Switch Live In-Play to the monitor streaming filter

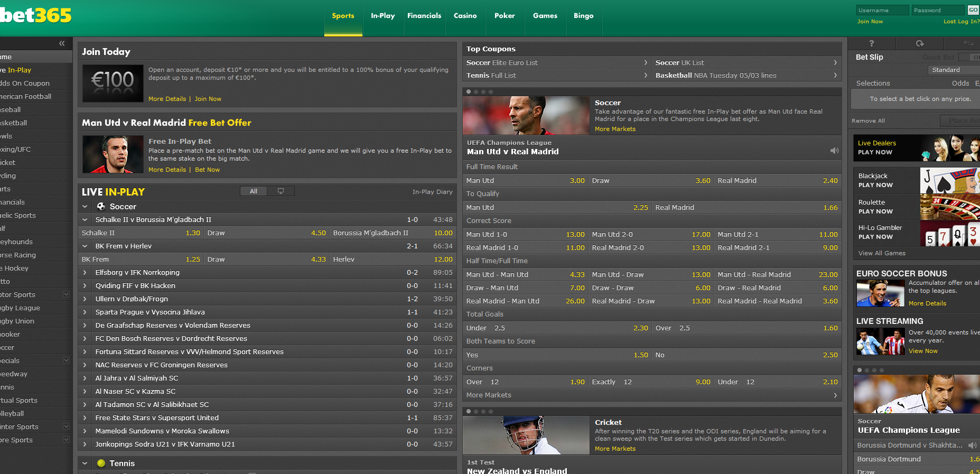tap(281, 191)
